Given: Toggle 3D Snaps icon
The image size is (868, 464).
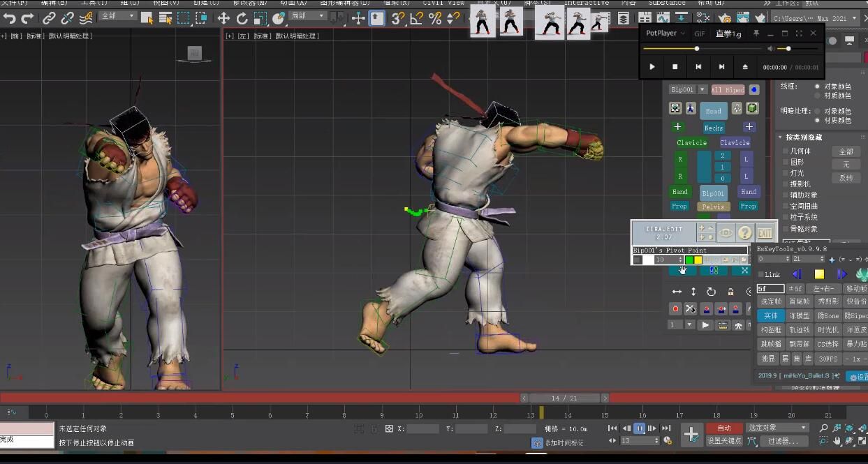Looking at the screenshot, I should click(398, 18).
